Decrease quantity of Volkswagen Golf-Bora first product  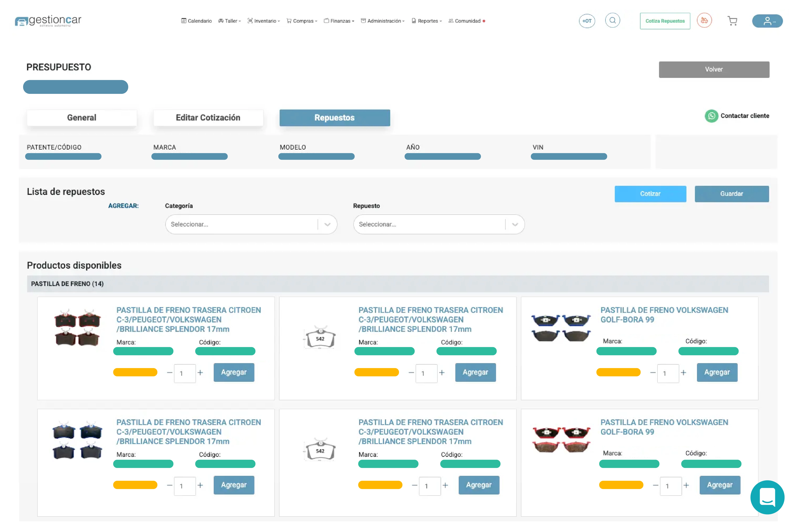(652, 373)
